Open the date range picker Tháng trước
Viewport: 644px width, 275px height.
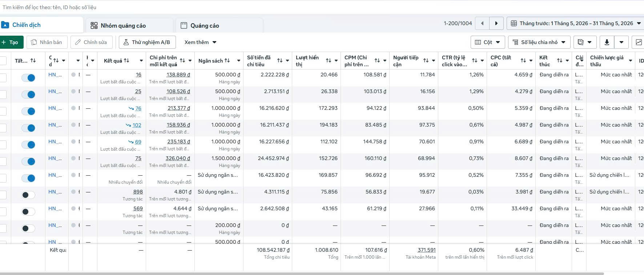point(576,23)
